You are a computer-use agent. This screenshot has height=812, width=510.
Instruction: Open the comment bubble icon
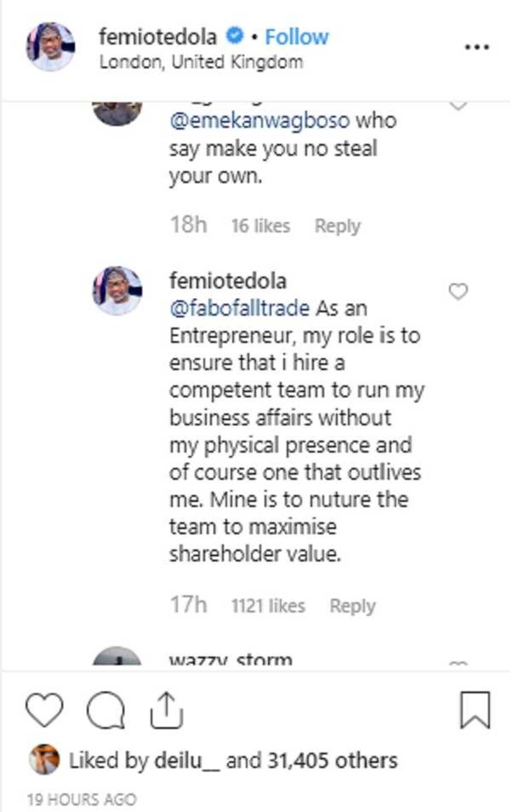[x=106, y=710]
